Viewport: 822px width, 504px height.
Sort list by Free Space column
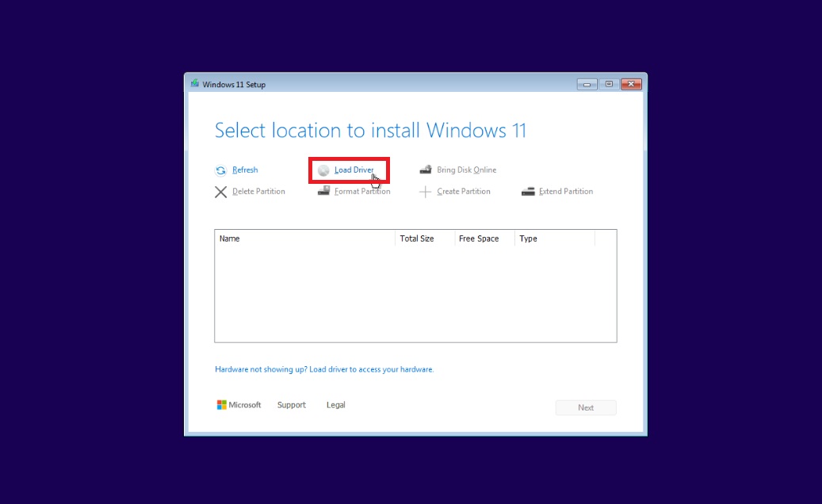(x=484, y=239)
